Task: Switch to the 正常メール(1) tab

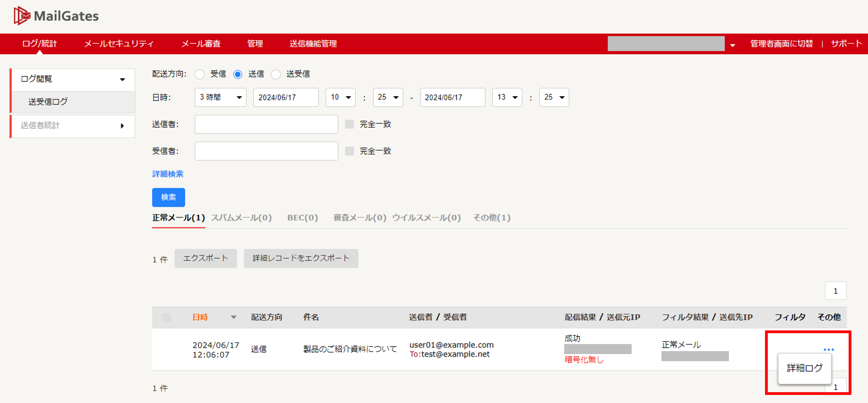Action: pos(178,218)
